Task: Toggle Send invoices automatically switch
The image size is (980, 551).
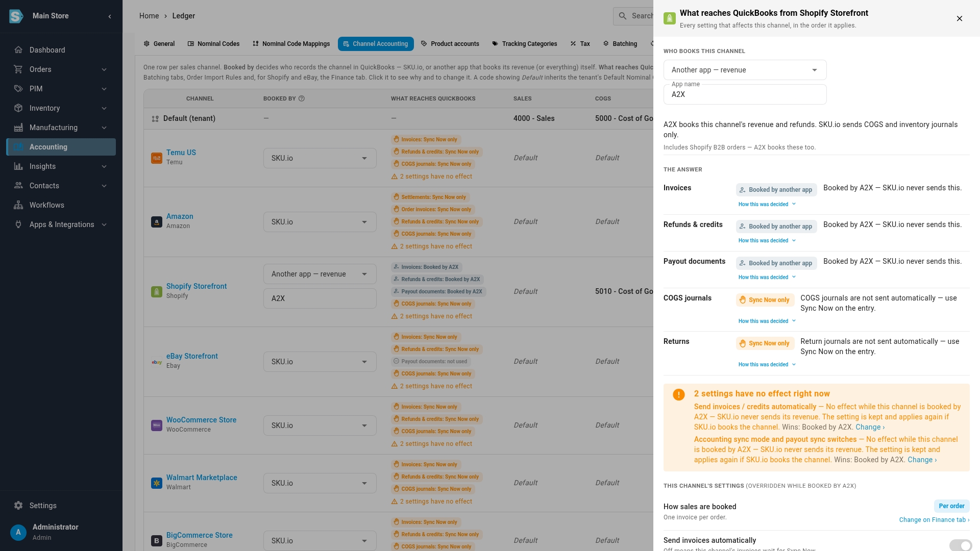Action: tap(960, 545)
